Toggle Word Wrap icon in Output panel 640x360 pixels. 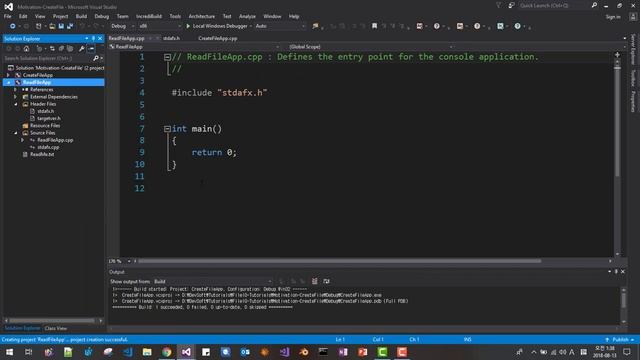point(326,281)
